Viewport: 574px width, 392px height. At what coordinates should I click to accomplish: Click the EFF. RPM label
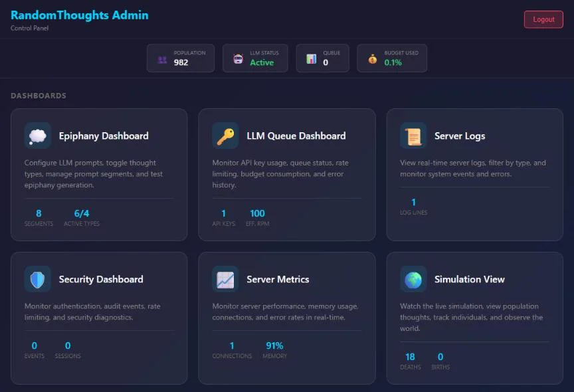257,224
